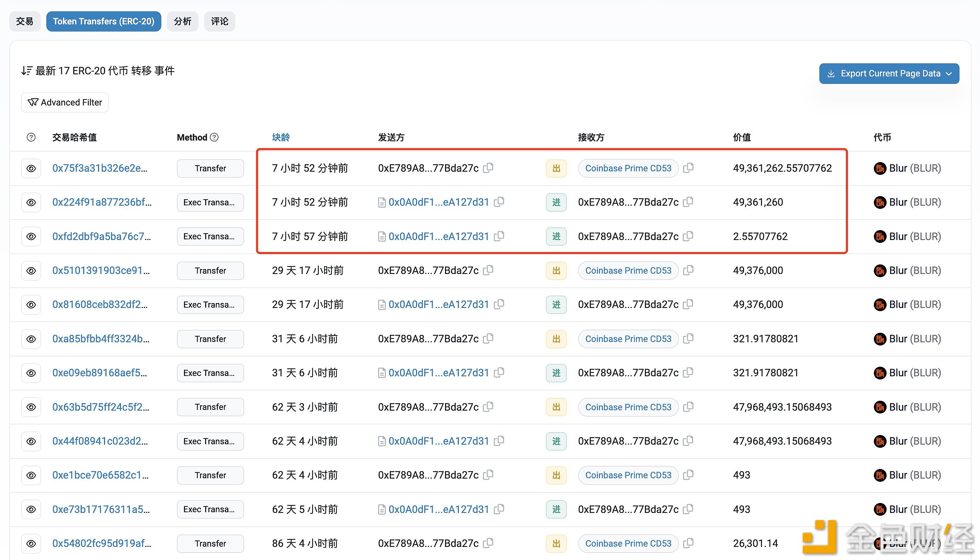Open transaction hash 0x224f91a877236bf...
The height and width of the screenshot is (560, 980).
click(x=102, y=202)
